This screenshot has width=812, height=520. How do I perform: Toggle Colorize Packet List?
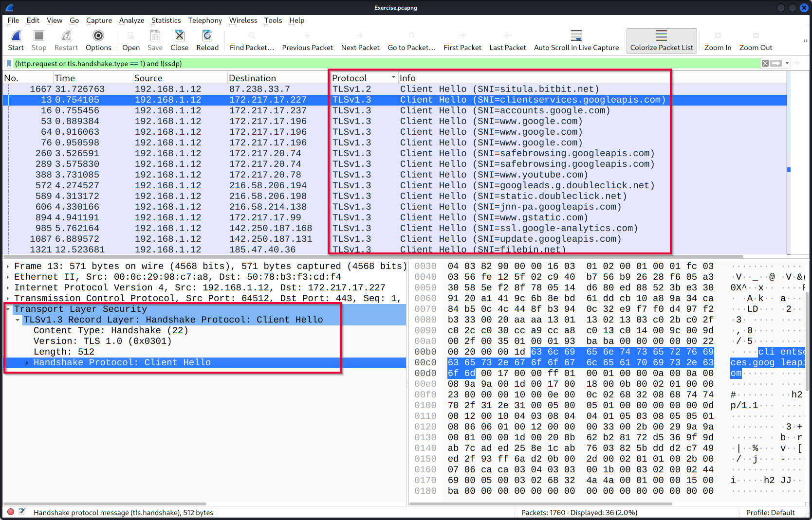[x=662, y=40]
